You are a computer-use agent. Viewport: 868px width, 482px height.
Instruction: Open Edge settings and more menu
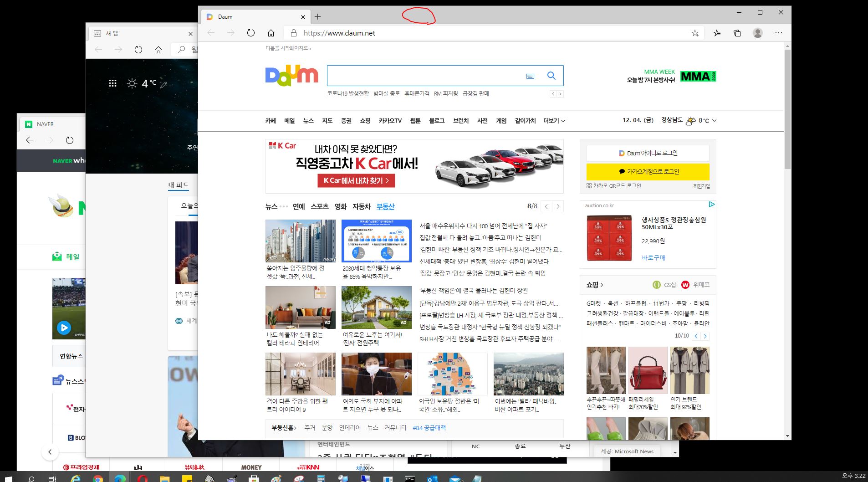click(779, 33)
